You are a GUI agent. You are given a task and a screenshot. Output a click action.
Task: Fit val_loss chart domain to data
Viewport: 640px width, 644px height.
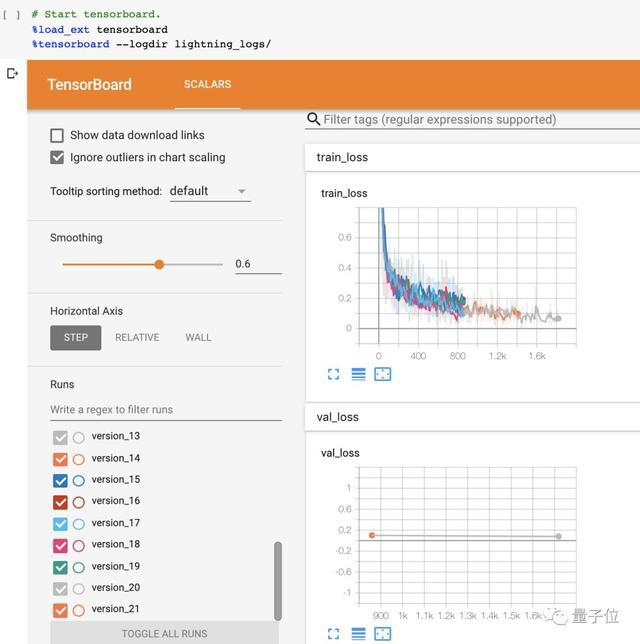click(x=382, y=634)
